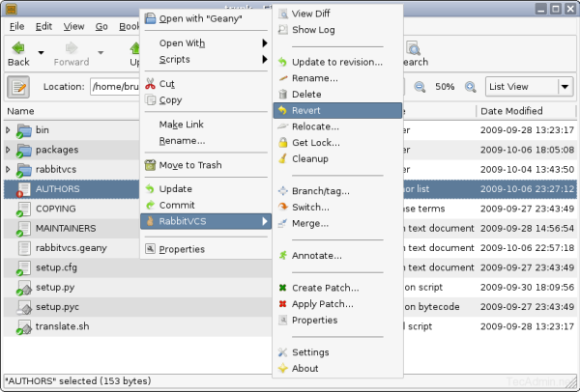Click the zoom in magnifier icon
The height and width of the screenshot is (392, 580).
point(470,86)
